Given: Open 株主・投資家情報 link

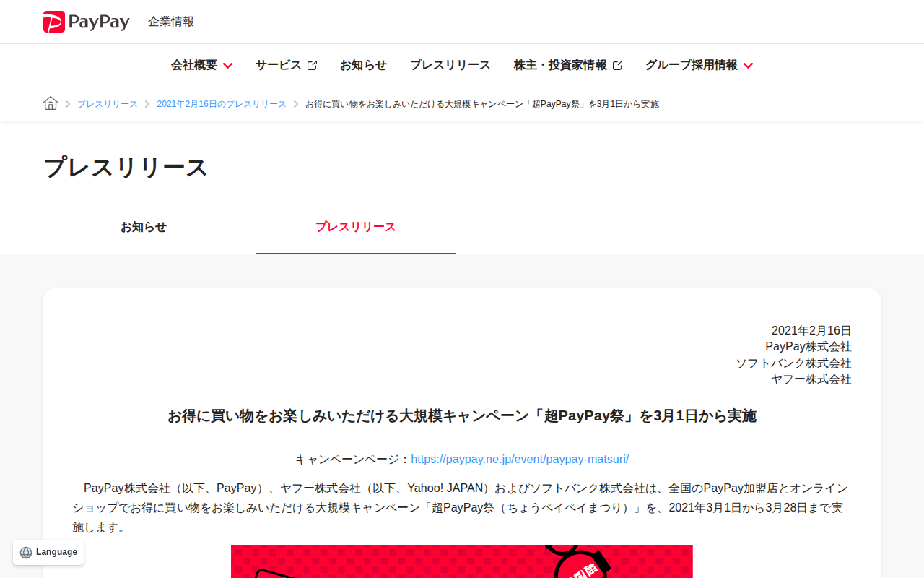Looking at the screenshot, I should [568, 65].
